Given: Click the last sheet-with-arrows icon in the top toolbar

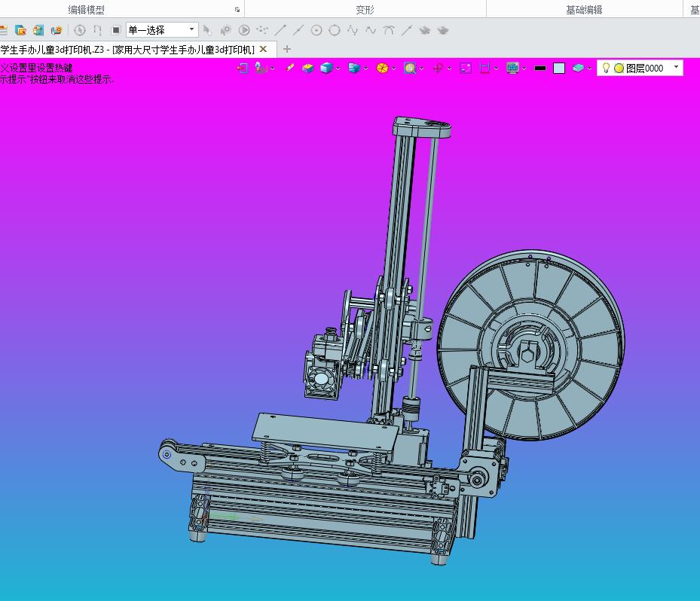Looking at the screenshot, I should click(x=443, y=30).
